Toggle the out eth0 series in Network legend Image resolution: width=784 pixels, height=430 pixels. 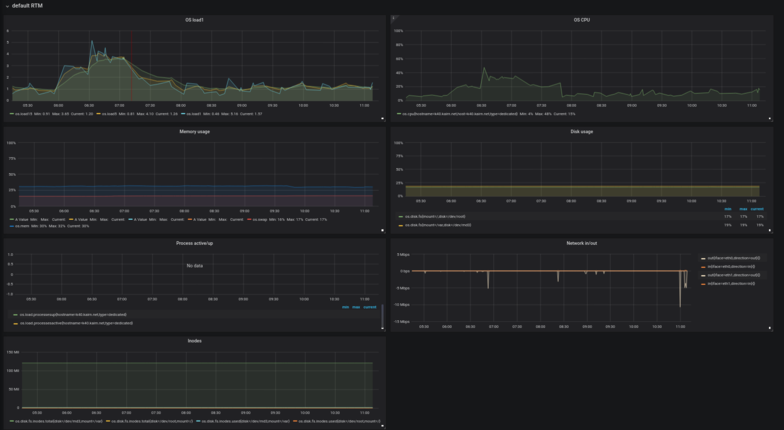[x=734, y=258]
